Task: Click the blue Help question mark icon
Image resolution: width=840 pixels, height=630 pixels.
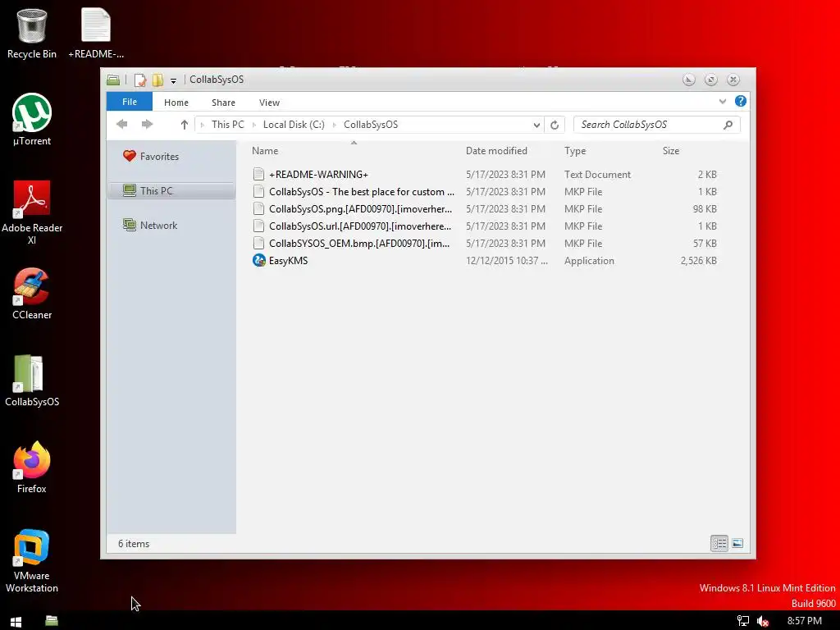Action: (x=741, y=101)
